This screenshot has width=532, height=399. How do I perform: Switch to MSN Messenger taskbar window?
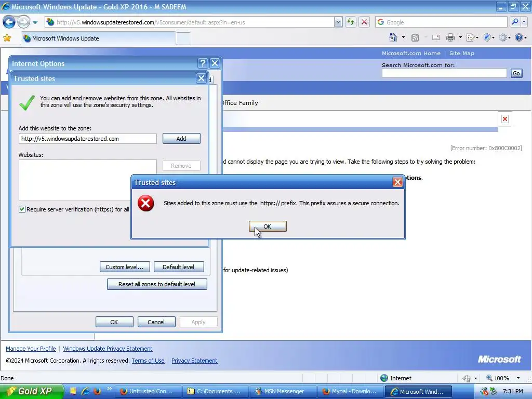pyautogui.click(x=283, y=391)
